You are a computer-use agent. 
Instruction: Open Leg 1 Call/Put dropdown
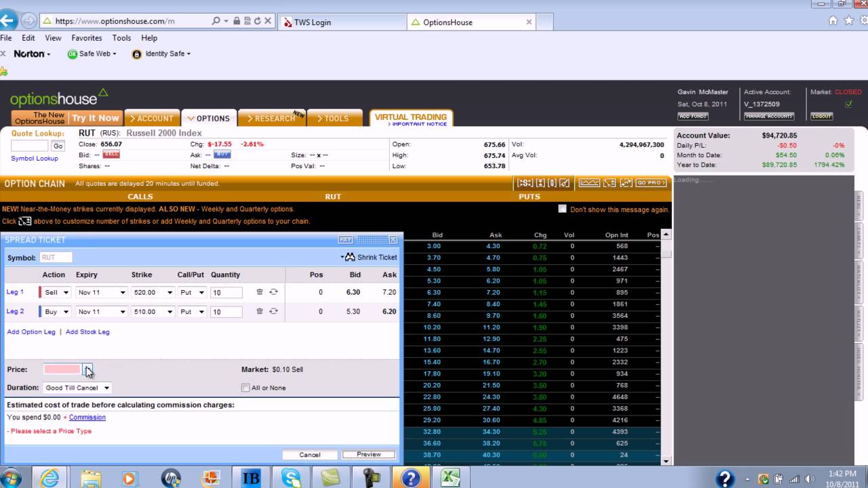tap(192, 292)
